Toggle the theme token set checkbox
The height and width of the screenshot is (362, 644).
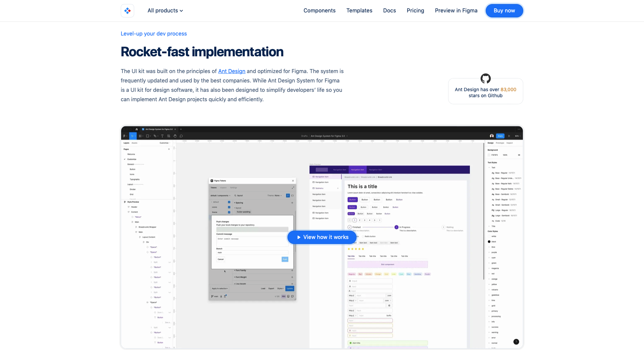click(x=229, y=212)
